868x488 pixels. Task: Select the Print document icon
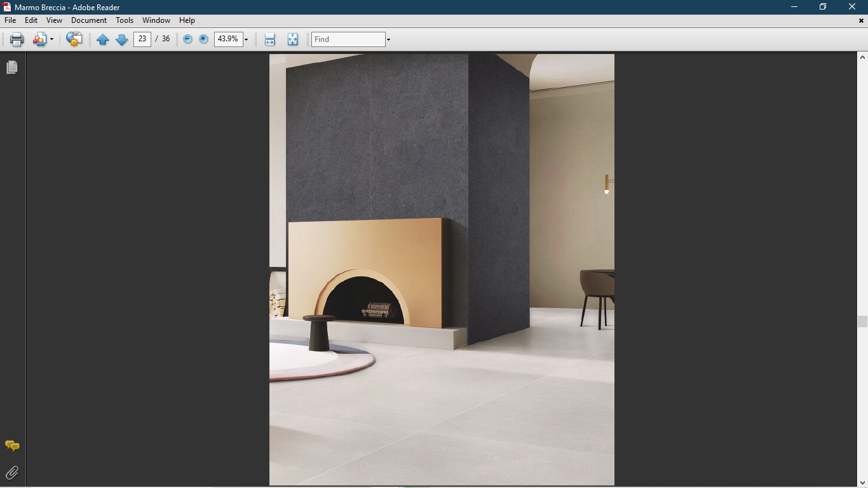pyautogui.click(x=16, y=39)
